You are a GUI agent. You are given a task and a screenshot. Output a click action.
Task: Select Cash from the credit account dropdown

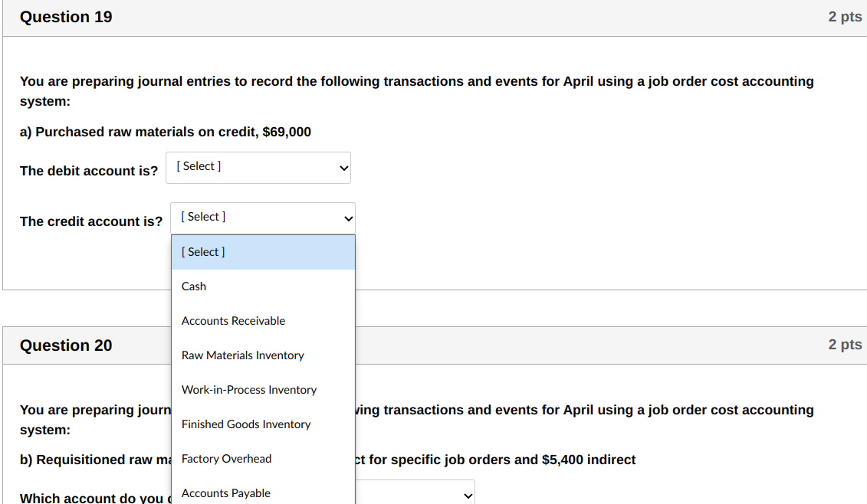click(x=193, y=286)
